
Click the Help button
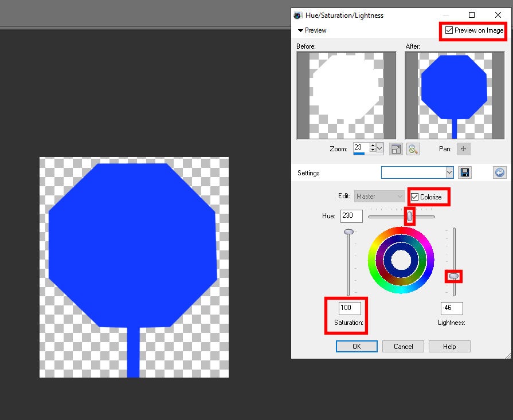click(x=449, y=347)
